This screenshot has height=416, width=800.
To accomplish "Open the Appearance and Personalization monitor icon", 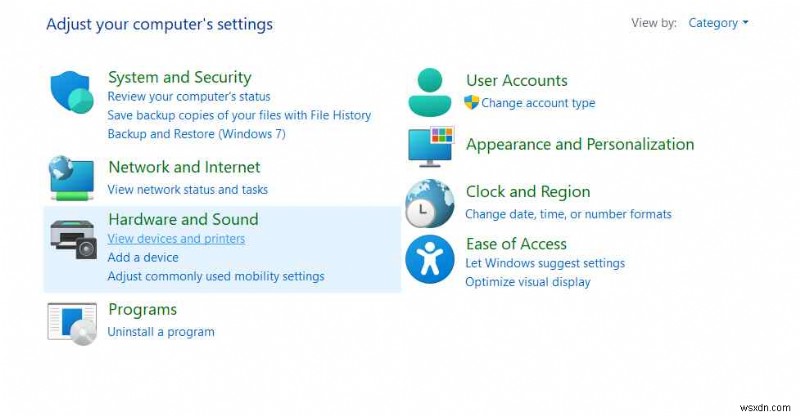I will [x=431, y=148].
